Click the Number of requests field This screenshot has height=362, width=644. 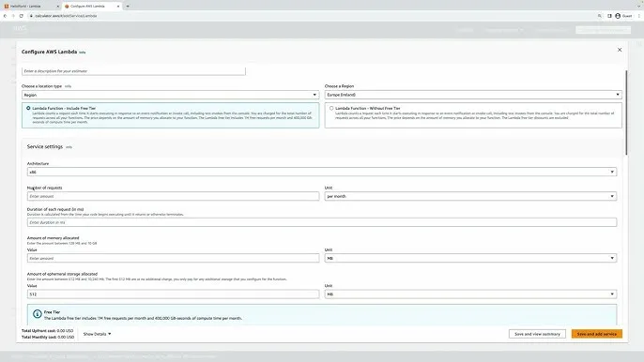[x=173, y=196]
